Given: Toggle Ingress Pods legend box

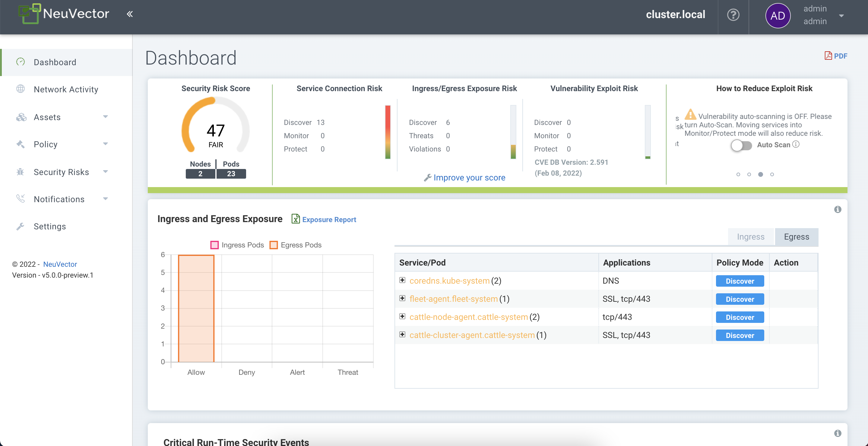Looking at the screenshot, I should pos(214,245).
